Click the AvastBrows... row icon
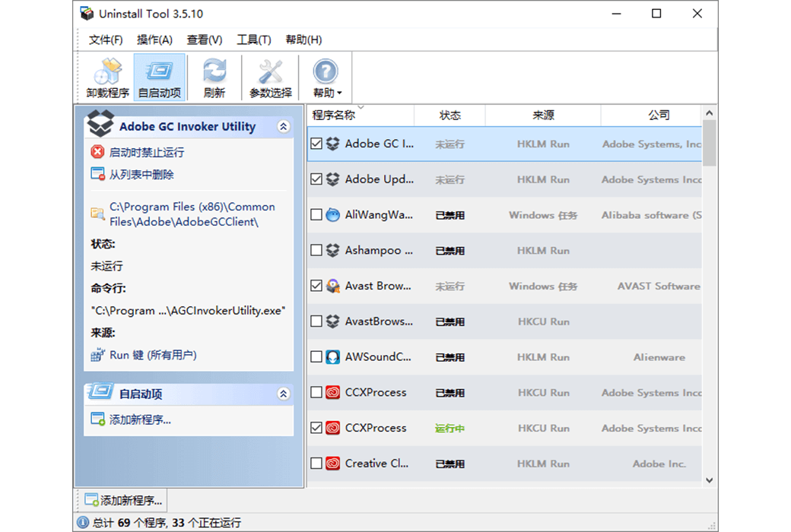Viewport: 791px width, 532px height. point(332,321)
